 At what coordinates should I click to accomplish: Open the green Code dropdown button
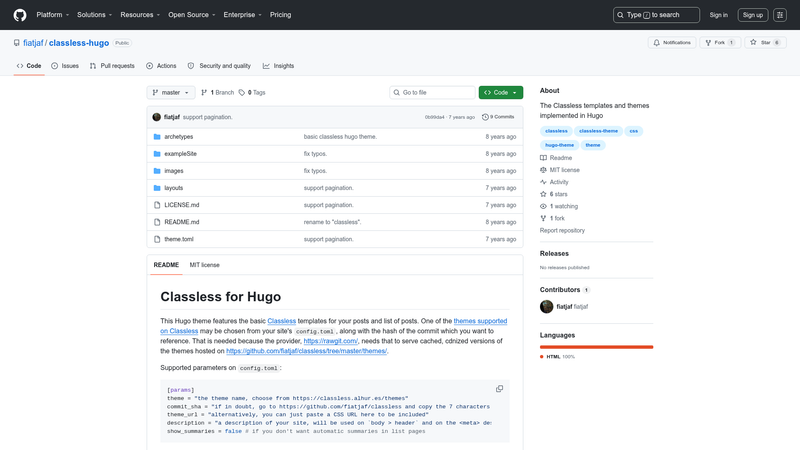[501, 92]
